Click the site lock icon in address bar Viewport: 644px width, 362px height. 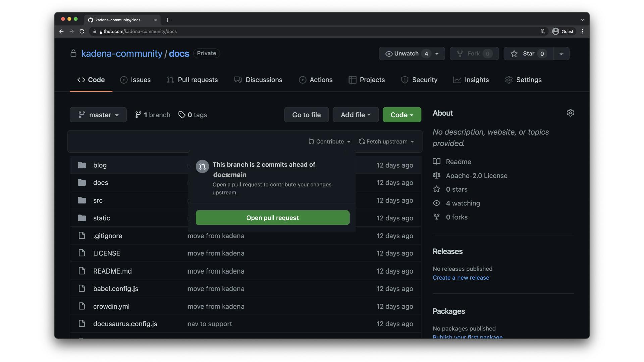click(x=95, y=31)
